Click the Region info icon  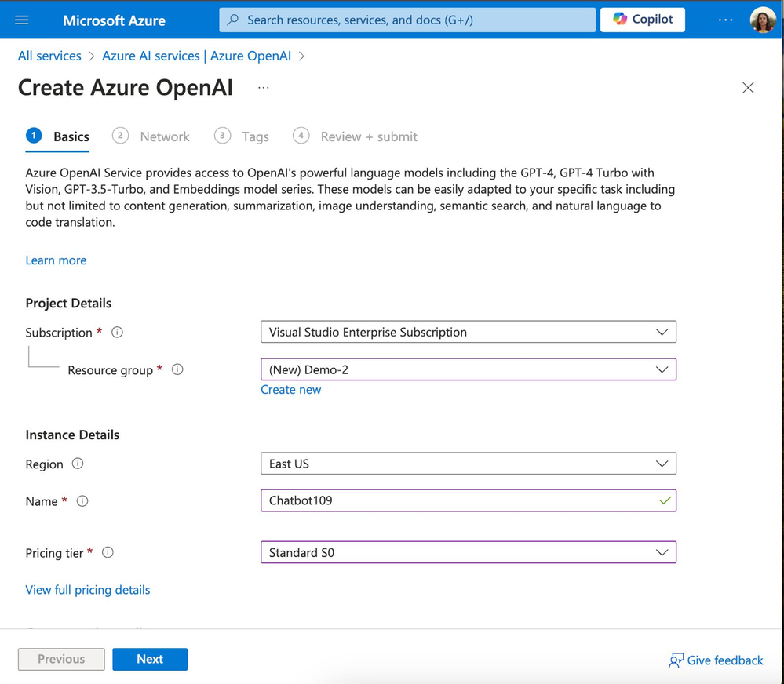point(78,464)
